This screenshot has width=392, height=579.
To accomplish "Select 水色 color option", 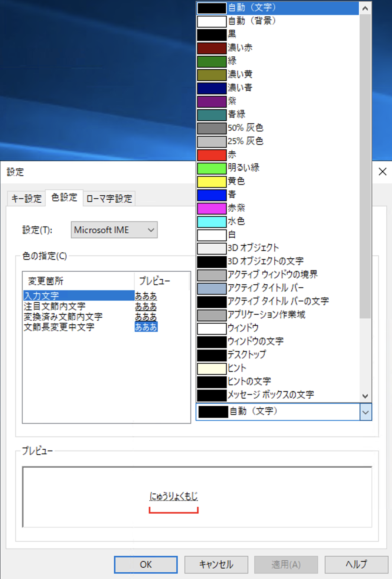I will tap(278, 222).
